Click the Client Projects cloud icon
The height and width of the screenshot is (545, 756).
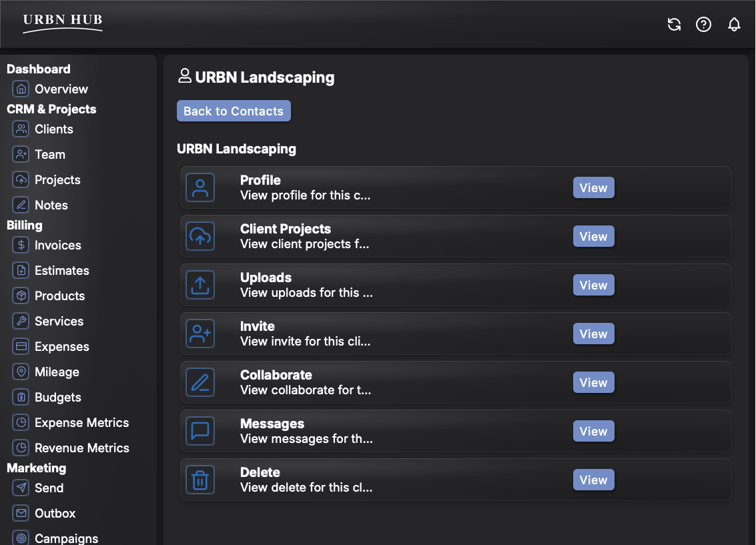(200, 236)
